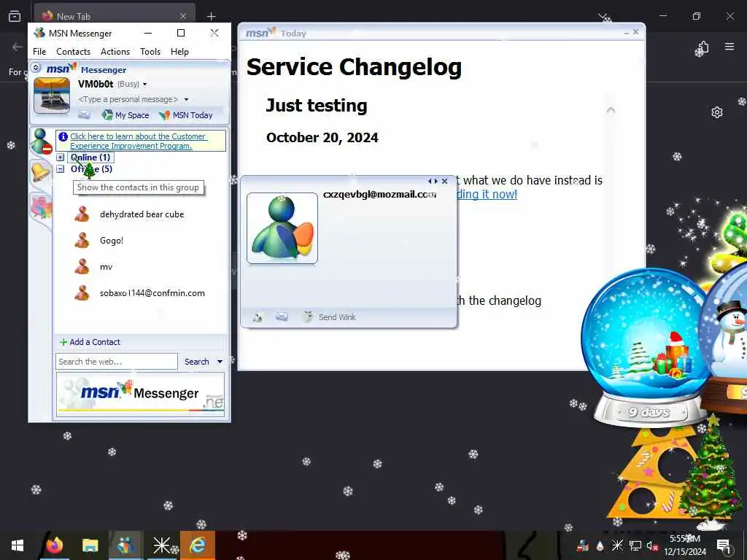Click the Online (1) group label
This screenshot has height=560, width=747.
[x=90, y=157]
